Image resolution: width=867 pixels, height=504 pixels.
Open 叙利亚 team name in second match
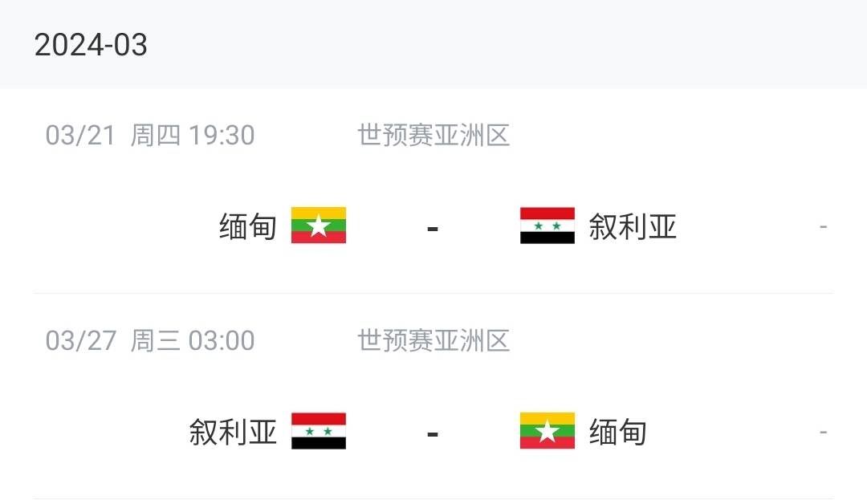233,432
